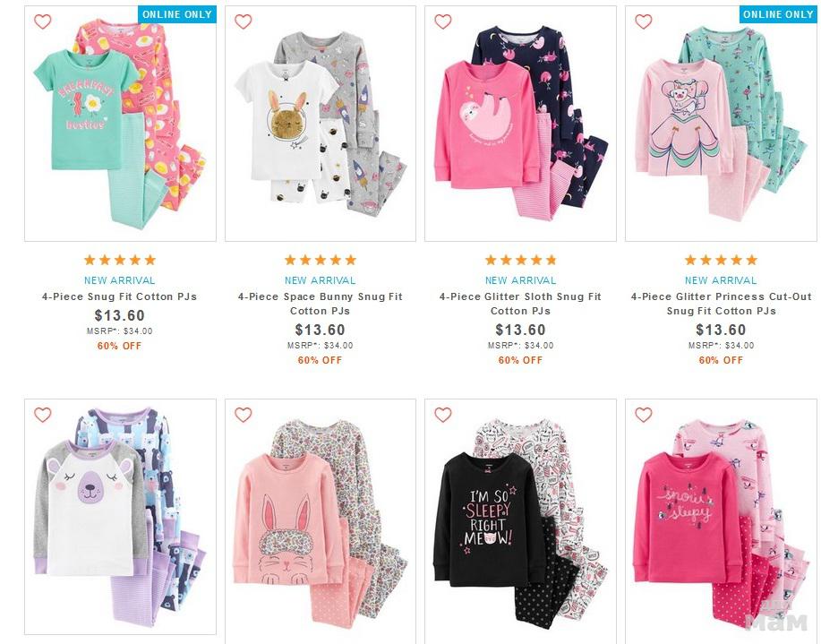Click star rating under Space Bunny PJs

tap(320, 260)
